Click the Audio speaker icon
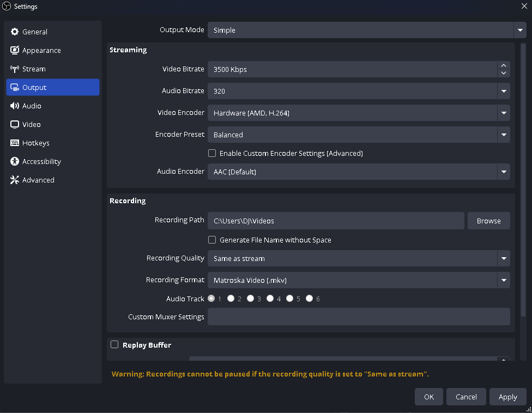532x413 pixels. point(15,106)
